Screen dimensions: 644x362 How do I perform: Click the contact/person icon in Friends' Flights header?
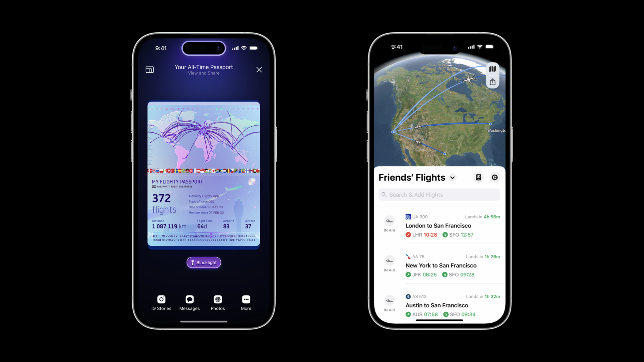(x=478, y=177)
